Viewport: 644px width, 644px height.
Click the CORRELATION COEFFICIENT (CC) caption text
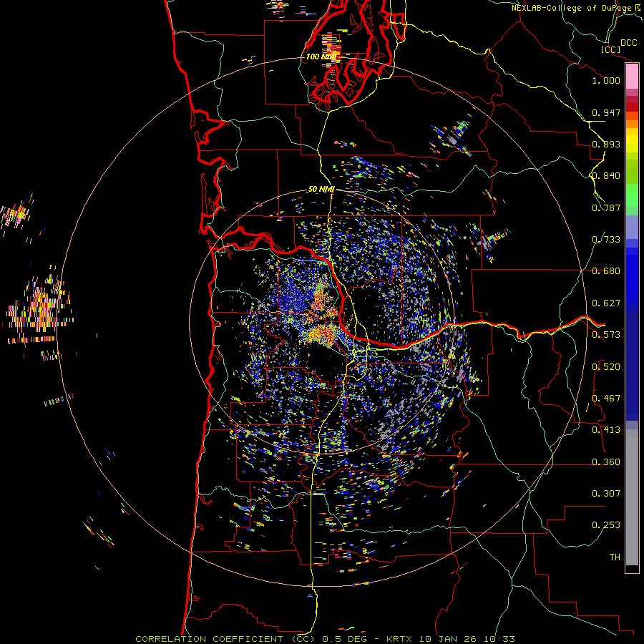coord(225,639)
